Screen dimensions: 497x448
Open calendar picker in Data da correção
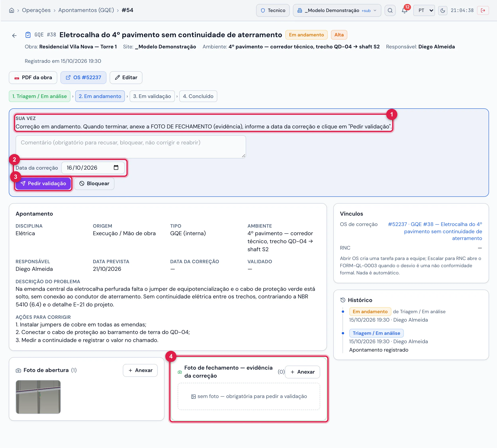click(x=116, y=168)
